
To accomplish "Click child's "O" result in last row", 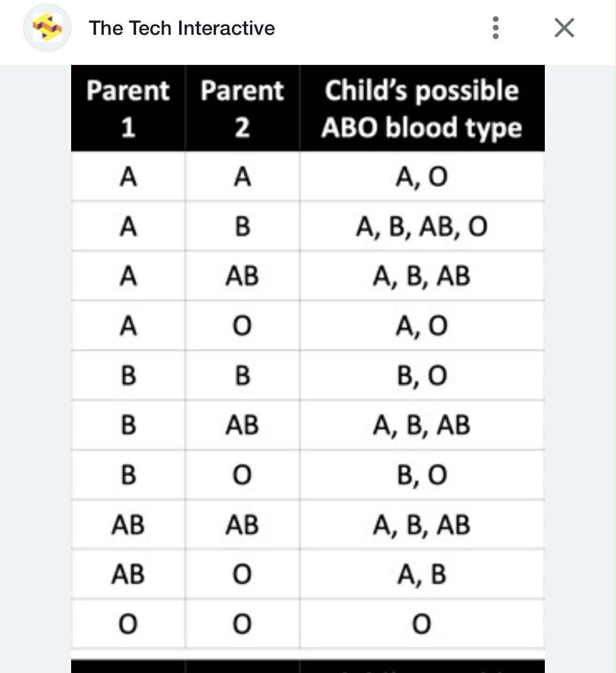I will pyautogui.click(x=422, y=624).
